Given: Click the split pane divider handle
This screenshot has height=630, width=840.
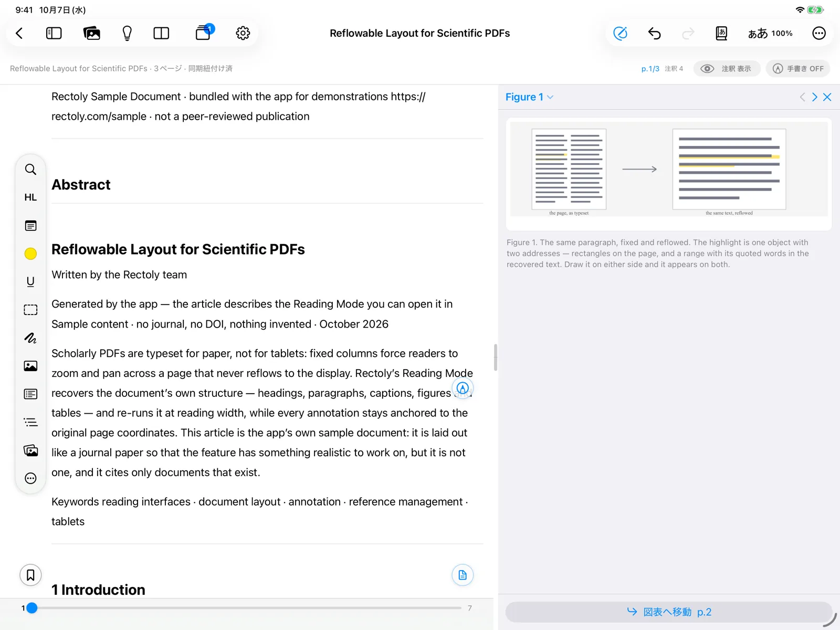Looking at the screenshot, I should (496, 358).
